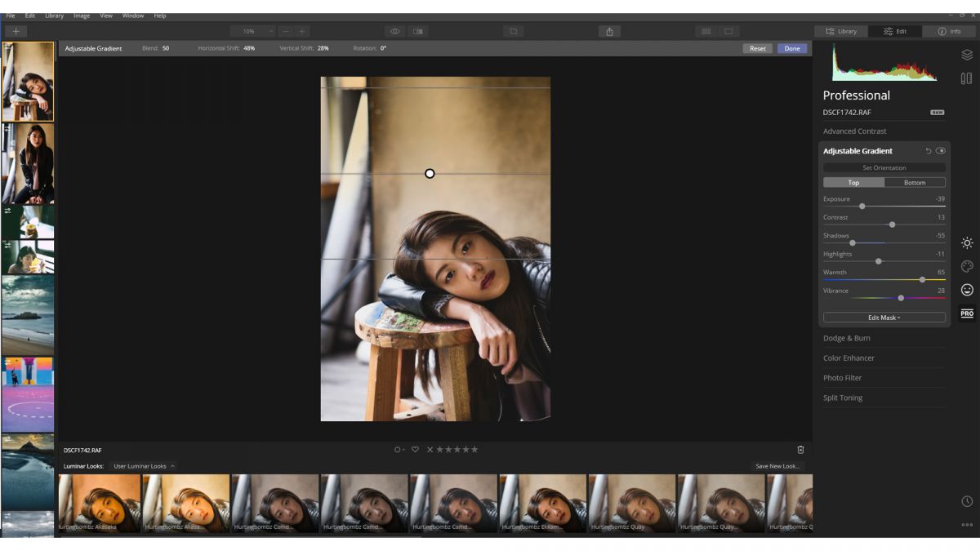The height and width of the screenshot is (551, 980).
Task: Select the seated woman filmstrip thumbnail
Action: coord(28,162)
